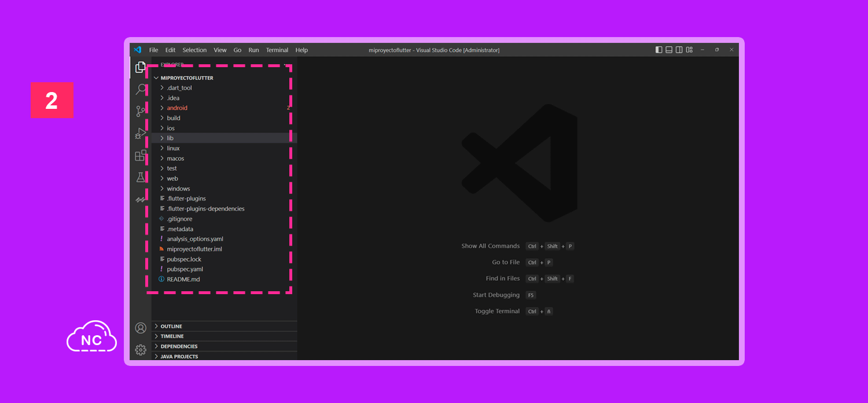Open the .flutter-plugins-dependencies file
Viewport: 868px width, 403px height.
click(x=224, y=208)
